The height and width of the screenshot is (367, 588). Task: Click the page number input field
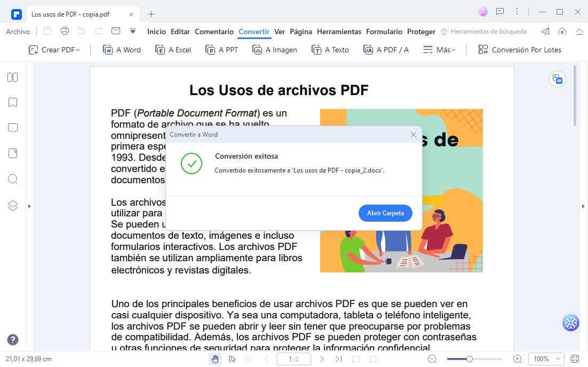293,359
